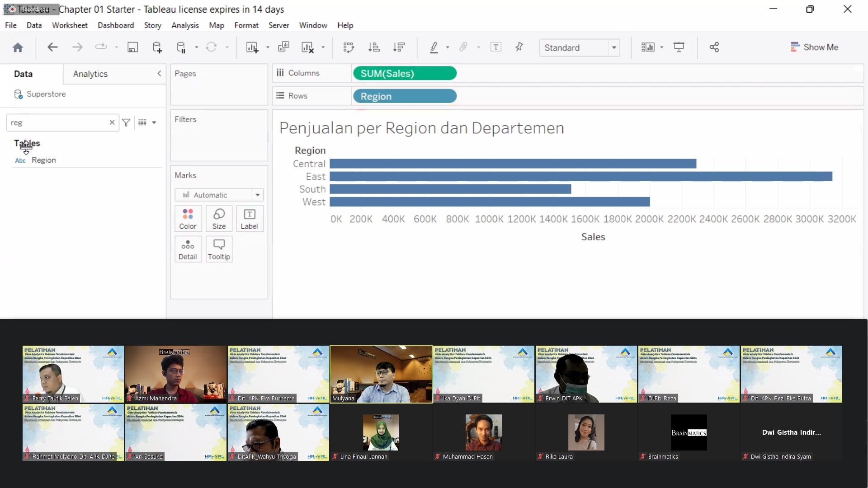Click the Share workbook icon

pos(714,47)
